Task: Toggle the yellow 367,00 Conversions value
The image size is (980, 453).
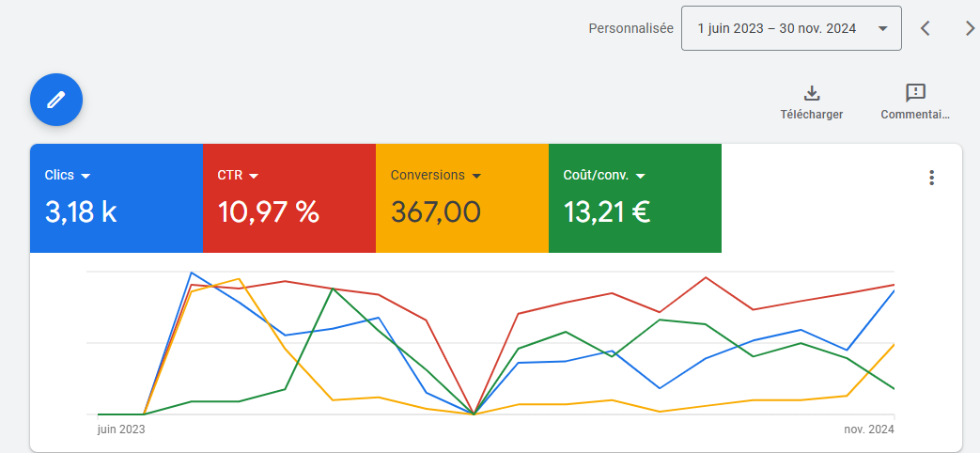Action: [436, 212]
